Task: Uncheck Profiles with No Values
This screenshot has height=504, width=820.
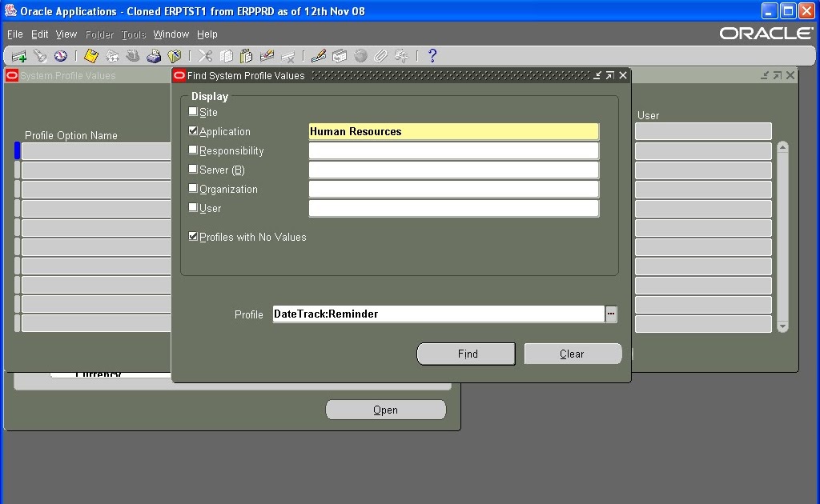Action: [193, 236]
